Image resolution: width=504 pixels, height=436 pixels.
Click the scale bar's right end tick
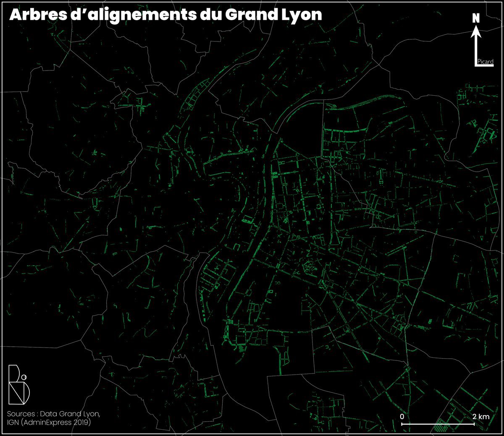pyautogui.click(x=474, y=424)
